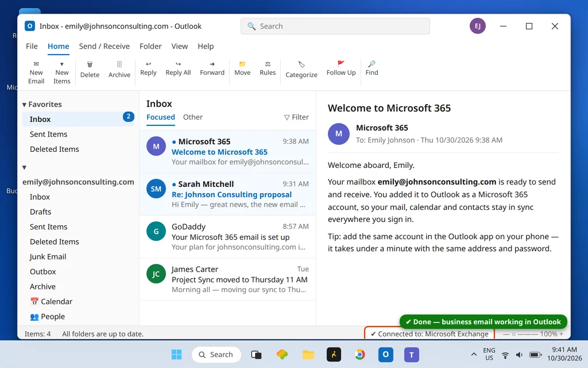Click the zoom in plus button
588x368 pixels.
(562, 334)
